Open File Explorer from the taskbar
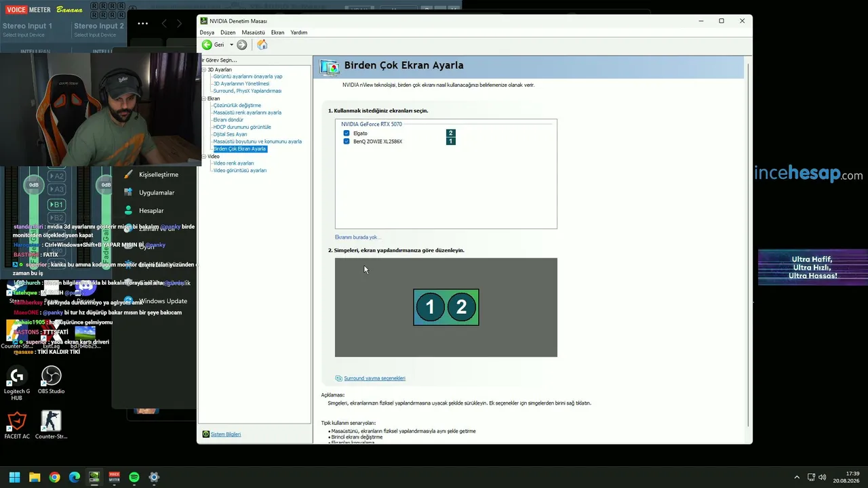The height and width of the screenshot is (488, 868). pos(35,477)
